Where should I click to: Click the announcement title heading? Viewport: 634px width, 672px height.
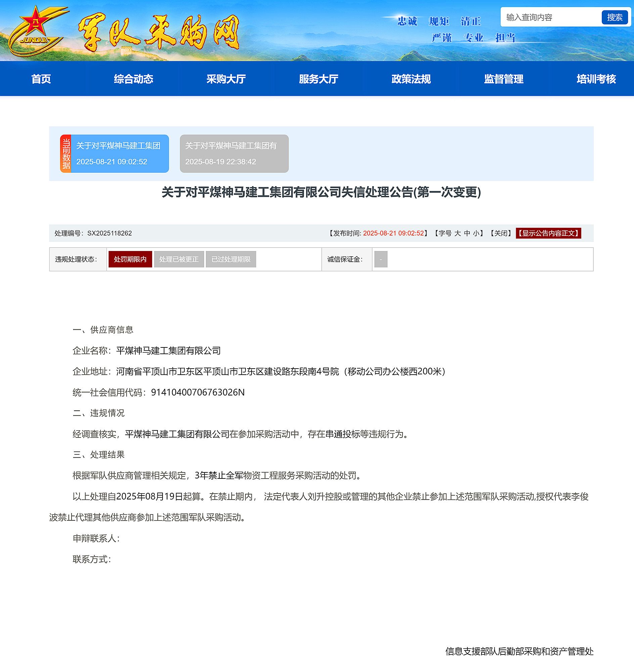[x=321, y=192]
